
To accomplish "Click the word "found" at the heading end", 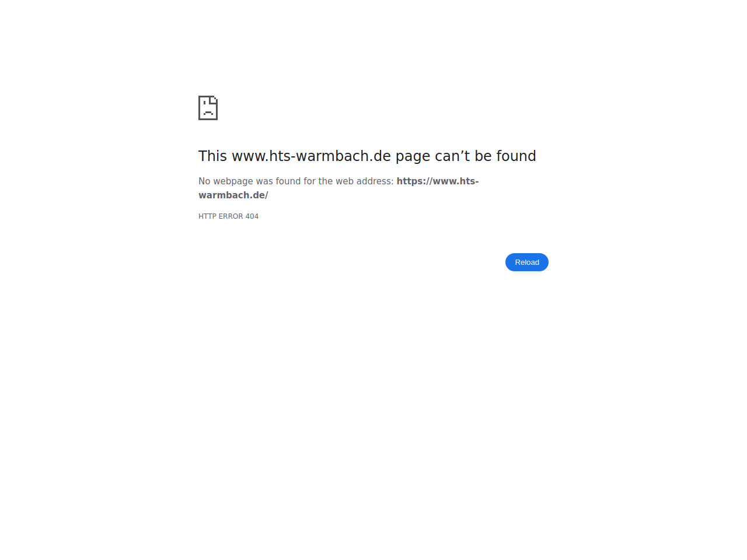I will [x=516, y=156].
